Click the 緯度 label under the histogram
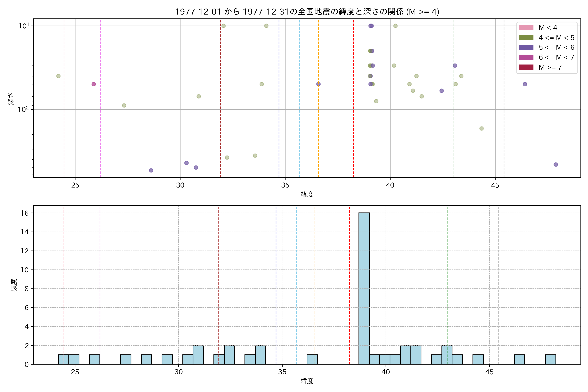 pyautogui.click(x=307, y=381)
